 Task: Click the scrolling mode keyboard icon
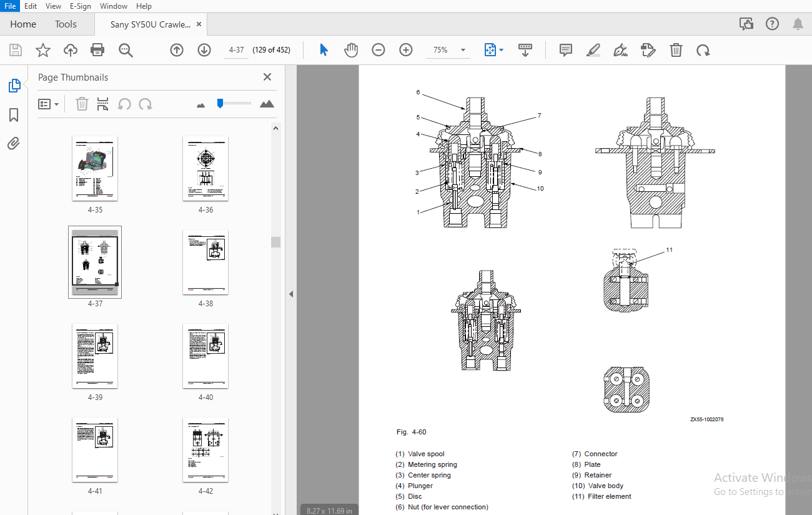(x=525, y=50)
